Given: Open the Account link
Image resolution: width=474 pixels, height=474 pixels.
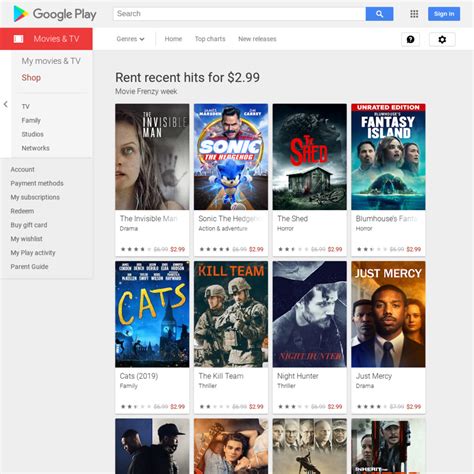Looking at the screenshot, I should (22, 169).
